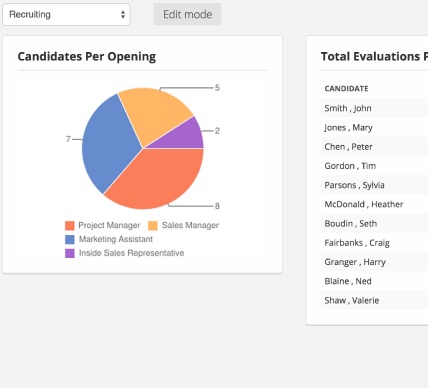The width and height of the screenshot is (428, 388).
Task: Open candidate row Smith, John
Action: (374, 108)
